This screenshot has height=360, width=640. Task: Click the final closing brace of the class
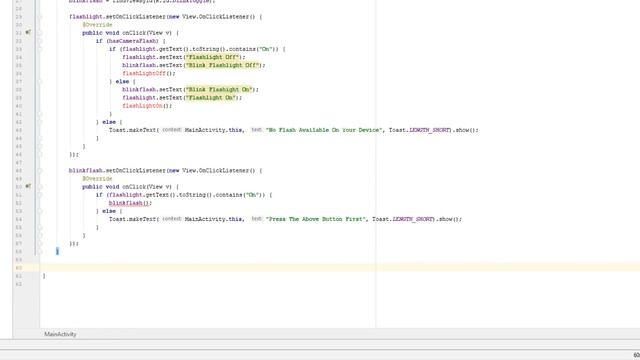[44, 276]
